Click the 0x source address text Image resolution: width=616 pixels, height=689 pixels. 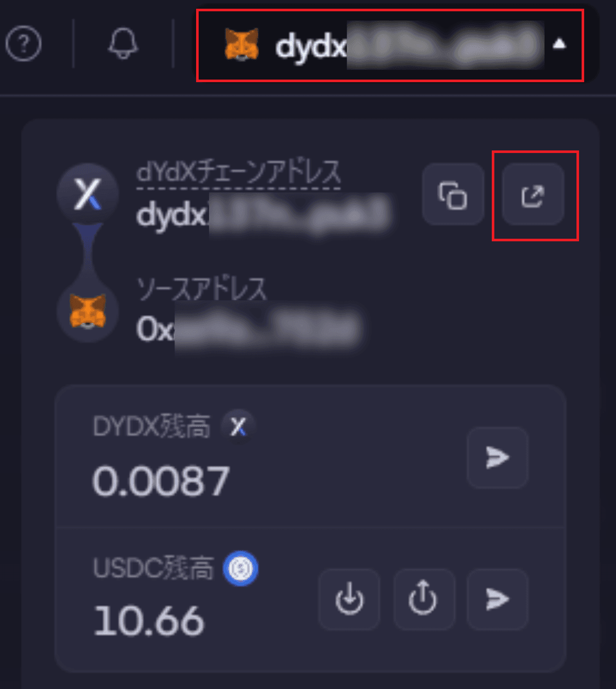[x=248, y=328]
